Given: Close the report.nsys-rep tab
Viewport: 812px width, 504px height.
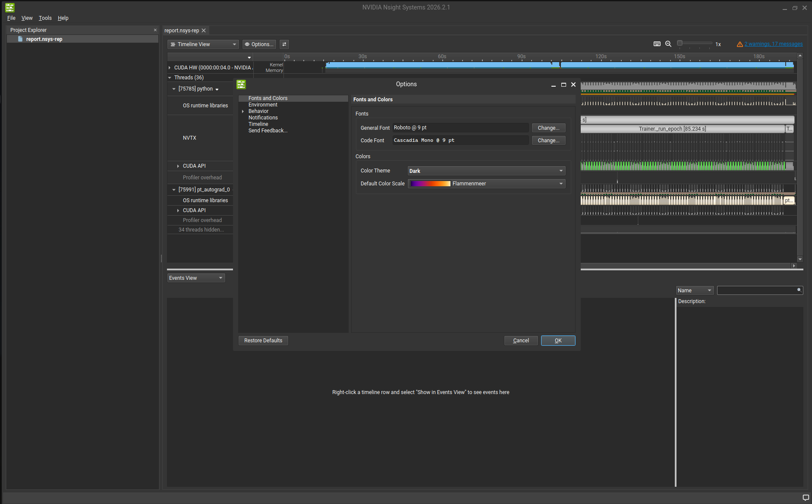Looking at the screenshot, I should (x=204, y=31).
